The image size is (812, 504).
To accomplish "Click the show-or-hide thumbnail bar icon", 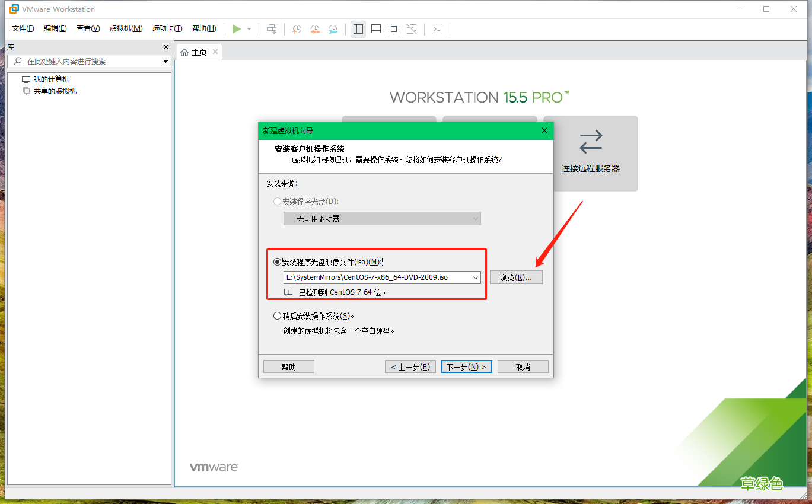I will click(375, 28).
